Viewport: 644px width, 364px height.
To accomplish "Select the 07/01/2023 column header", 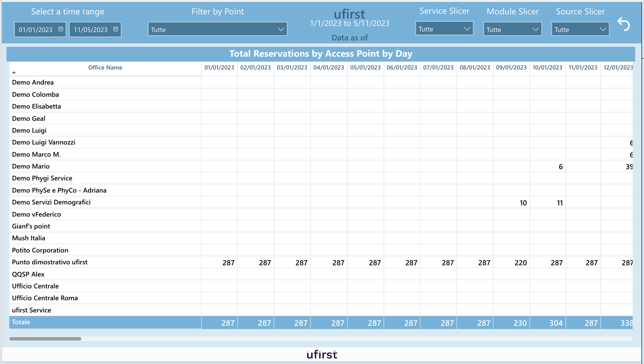I will coord(438,67).
